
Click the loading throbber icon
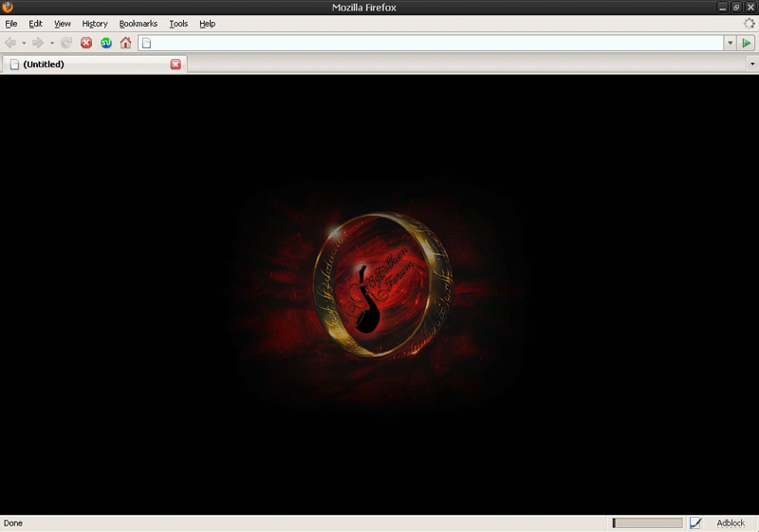(750, 23)
